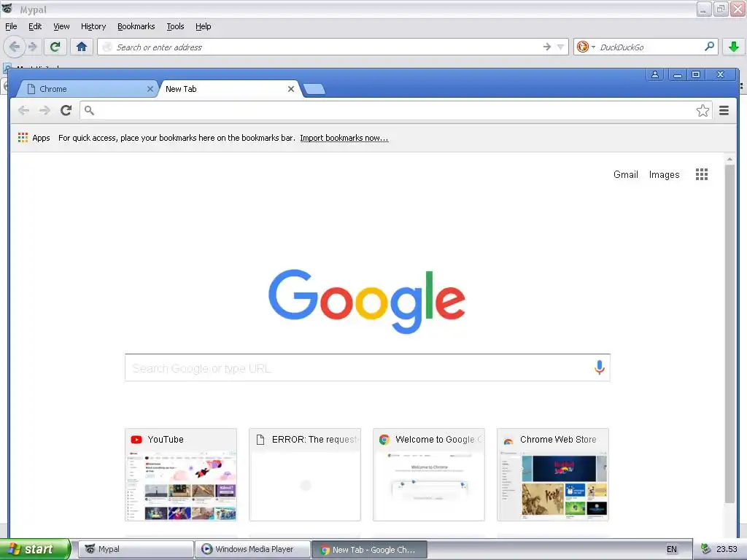
Task: Go forward in Mypal browser toolbar
Action: tap(32, 47)
